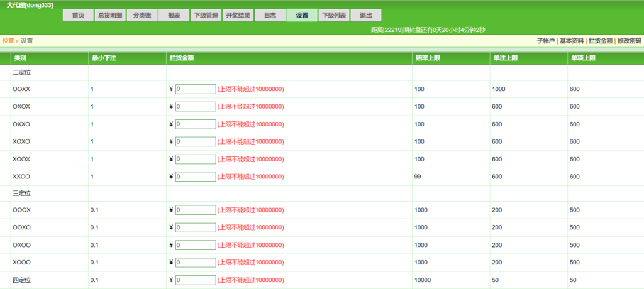Open the 首页 navigation tab

(78, 16)
